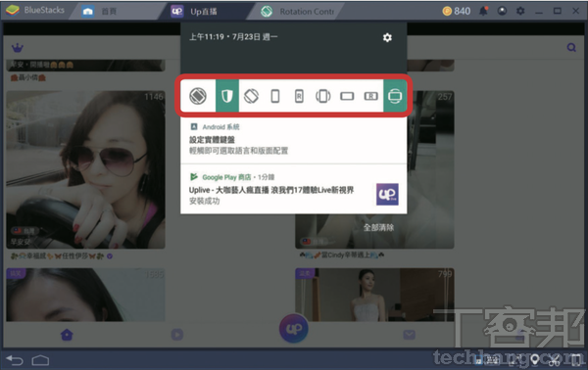Screen dimensions: 588x370
Task: Open the Android system keyboard notification
Action: (294, 139)
